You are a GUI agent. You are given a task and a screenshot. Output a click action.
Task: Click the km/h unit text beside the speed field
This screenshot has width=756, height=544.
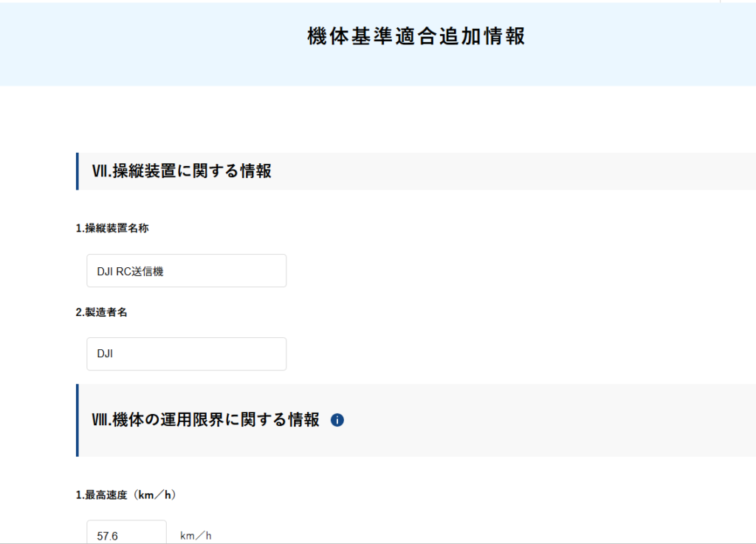tap(196, 535)
